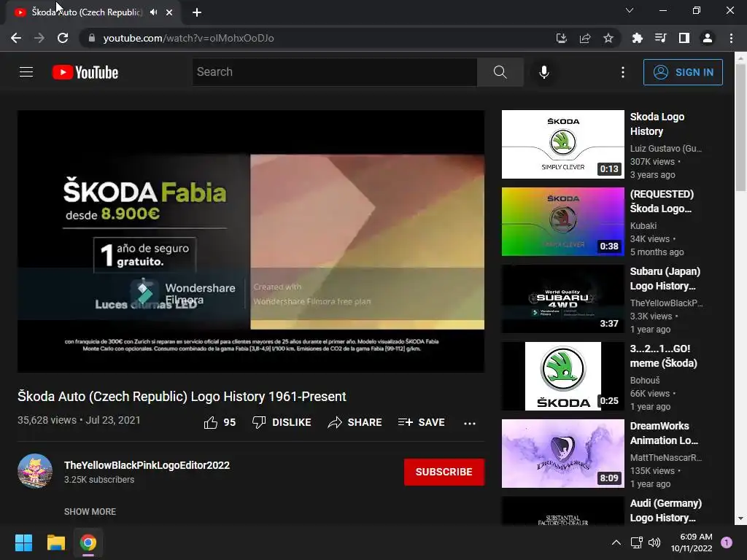Open DreamWorks Animation Logo thumbnail

point(562,454)
